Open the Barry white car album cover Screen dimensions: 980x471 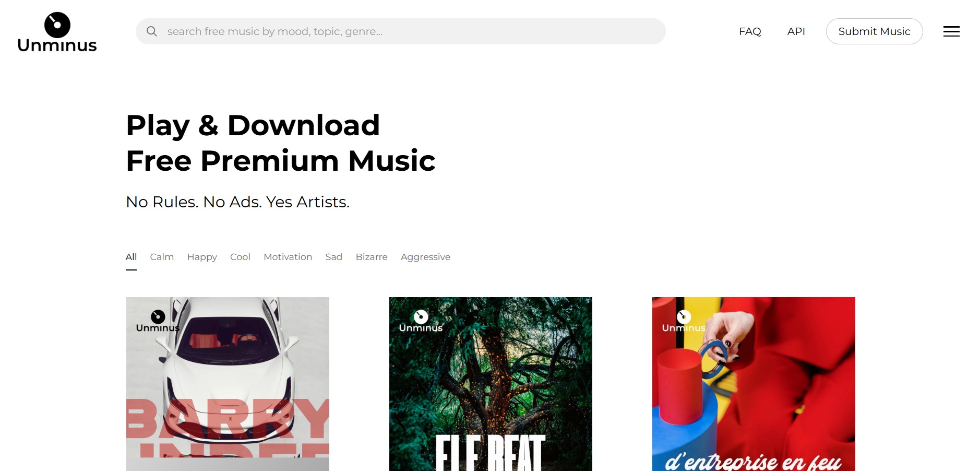[228, 384]
